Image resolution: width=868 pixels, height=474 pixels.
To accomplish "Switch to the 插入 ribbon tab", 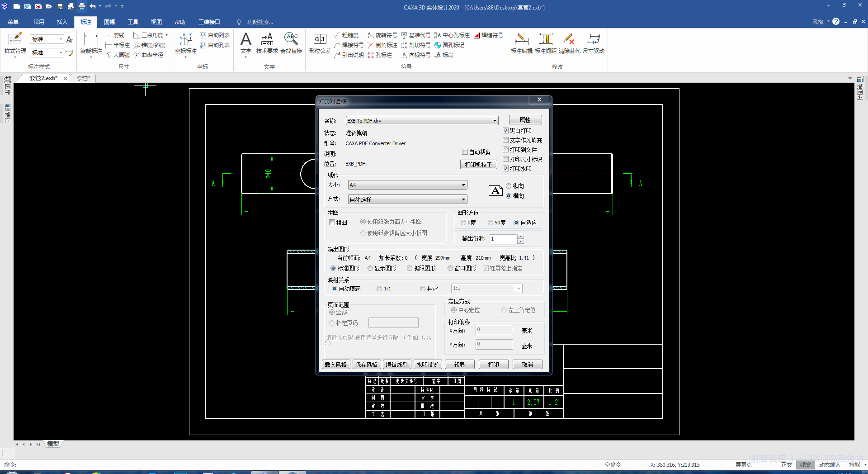I will (x=62, y=22).
